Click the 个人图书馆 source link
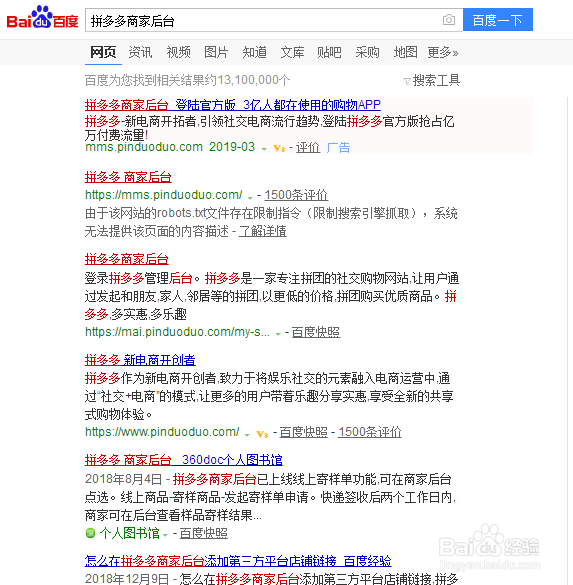This screenshot has height=585, width=573. tap(129, 533)
